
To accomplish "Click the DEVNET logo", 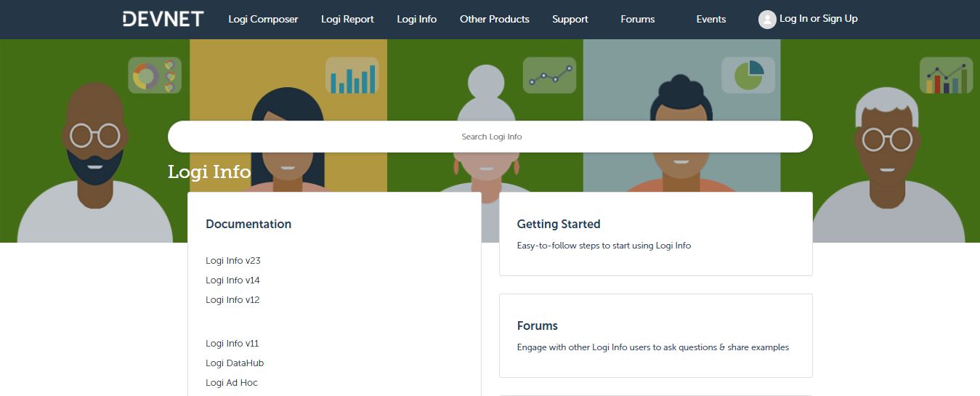I will 163,19.
